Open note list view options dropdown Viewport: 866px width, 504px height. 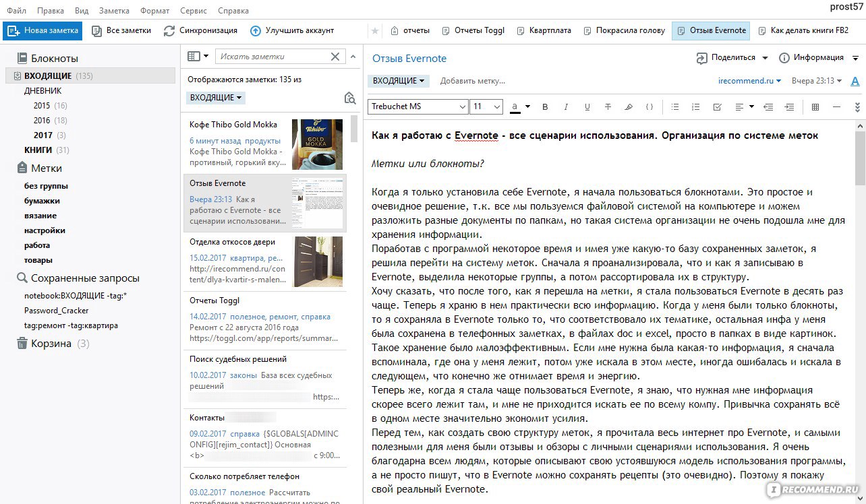pos(198,57)
